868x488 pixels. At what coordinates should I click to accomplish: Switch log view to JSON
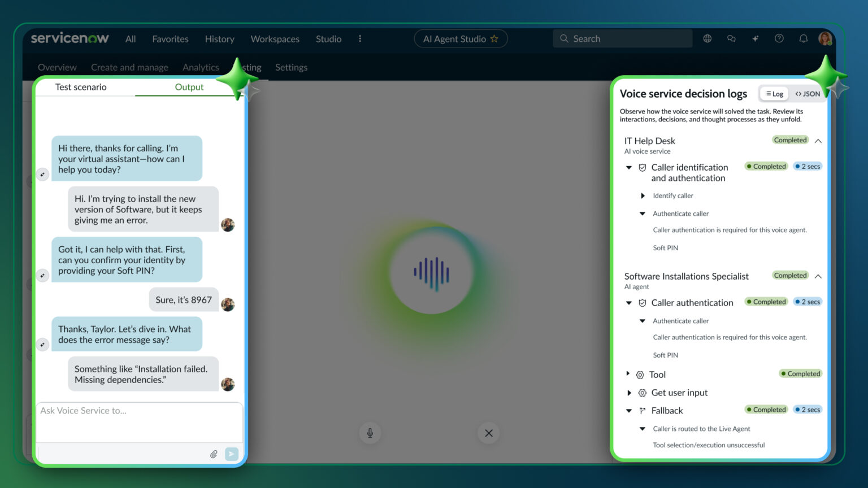806,93
